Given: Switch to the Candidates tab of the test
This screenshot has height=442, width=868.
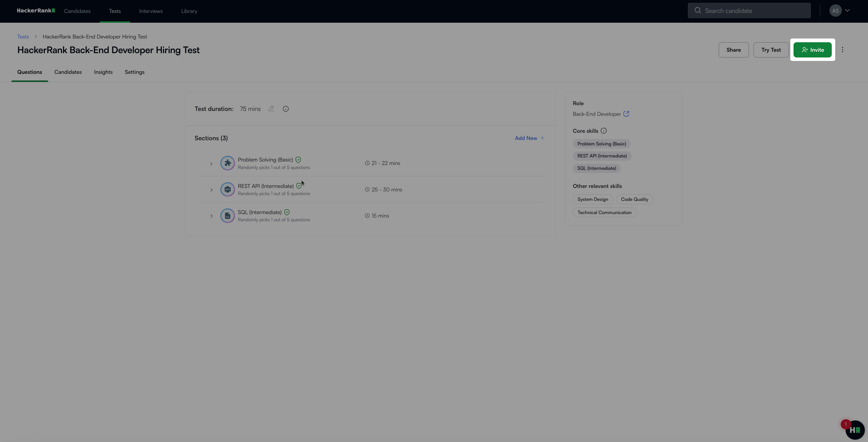Looking at the screenshot, I should point(68,72).
